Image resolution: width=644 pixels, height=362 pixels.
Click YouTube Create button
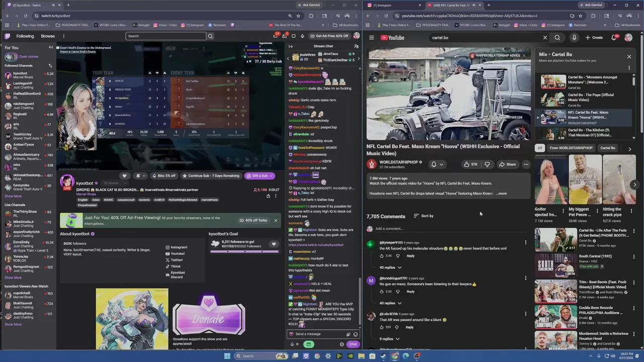[x=594, y=38]
